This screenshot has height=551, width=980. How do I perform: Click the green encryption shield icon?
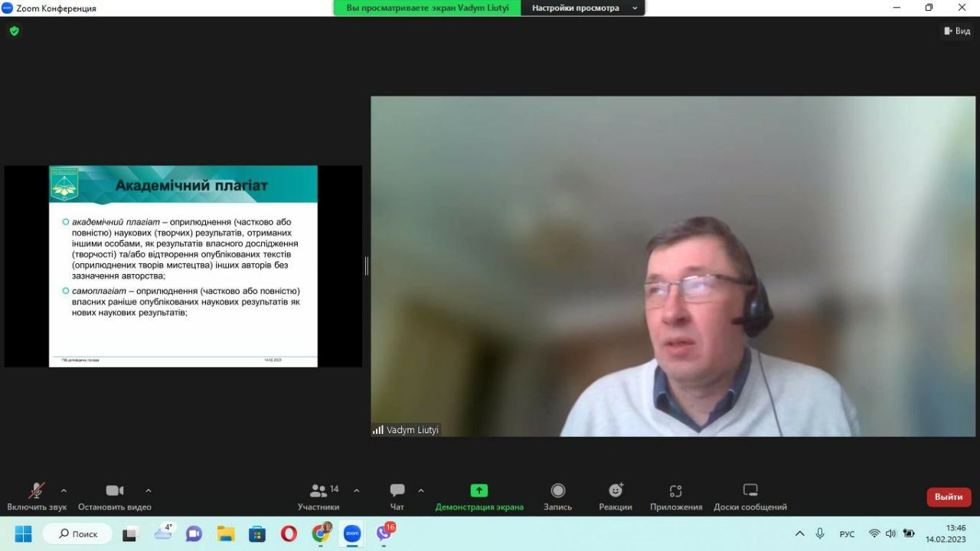point(14,31)
